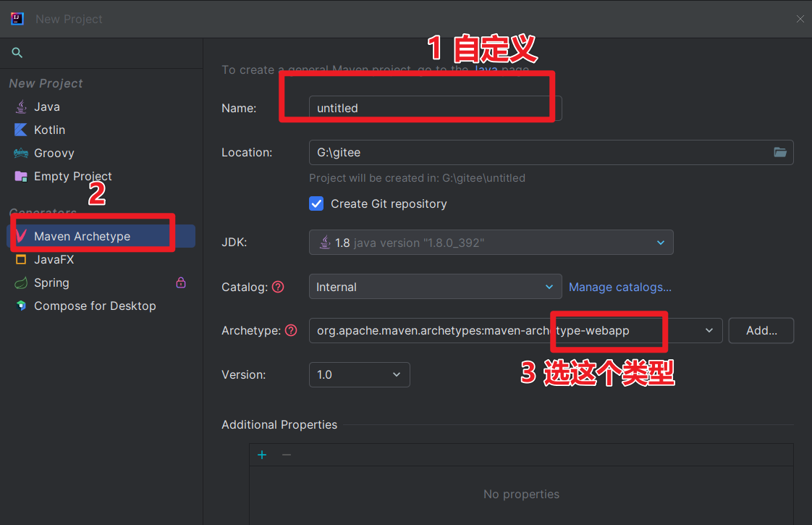Open the Catalog dropdown
Screen dimensions: 812x525
pyautogui.click(x=435, y=287)
